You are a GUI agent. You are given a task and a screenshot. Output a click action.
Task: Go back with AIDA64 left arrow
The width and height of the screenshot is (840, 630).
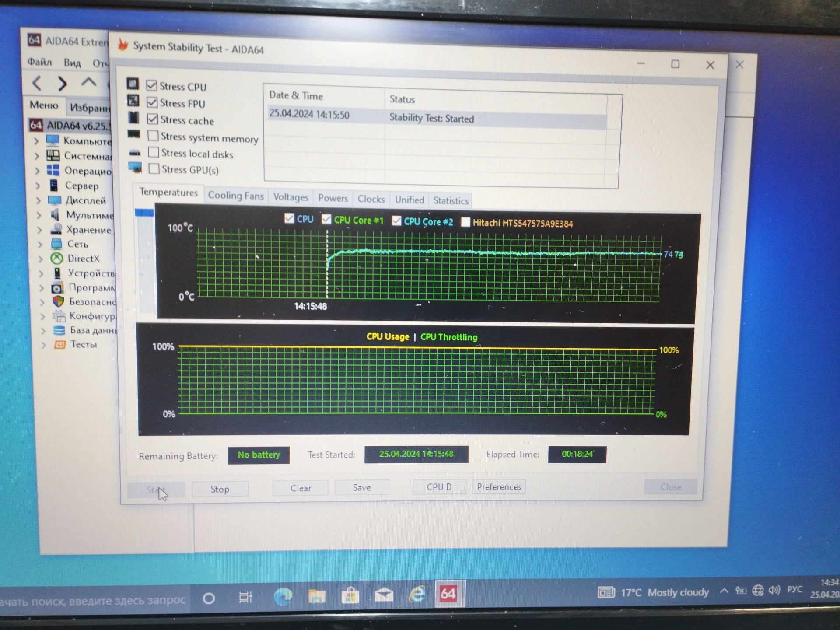pyautogui.click(x=37, y=83)
